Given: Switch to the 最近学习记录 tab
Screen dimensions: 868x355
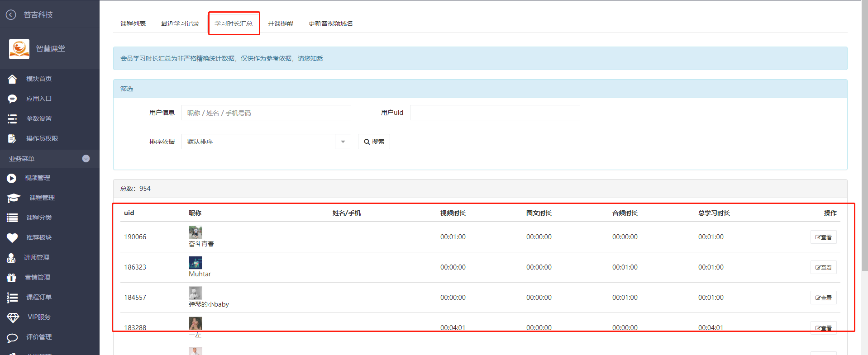Looking at the screenshot, I should (x=180, y=24).
